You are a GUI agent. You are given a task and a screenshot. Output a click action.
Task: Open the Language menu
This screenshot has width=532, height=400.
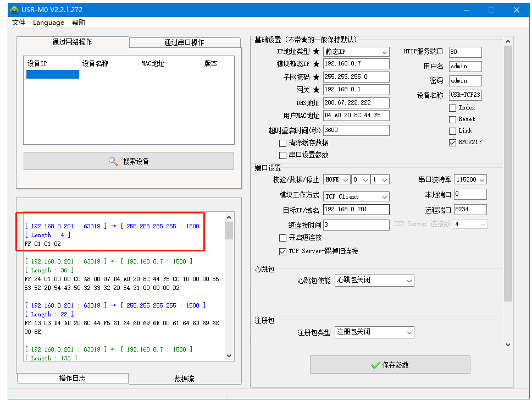coord(48,23)
